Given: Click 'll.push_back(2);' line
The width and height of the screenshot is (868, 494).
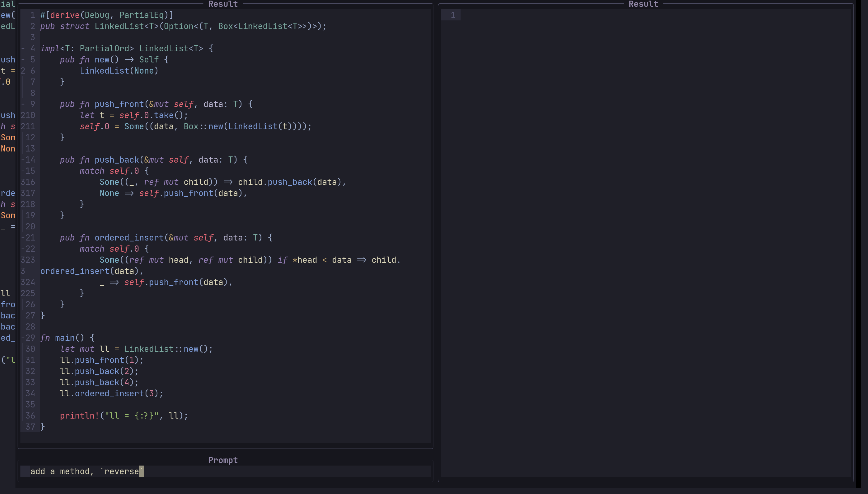Looking at the screenshot, I should click(x=100, y=372).
